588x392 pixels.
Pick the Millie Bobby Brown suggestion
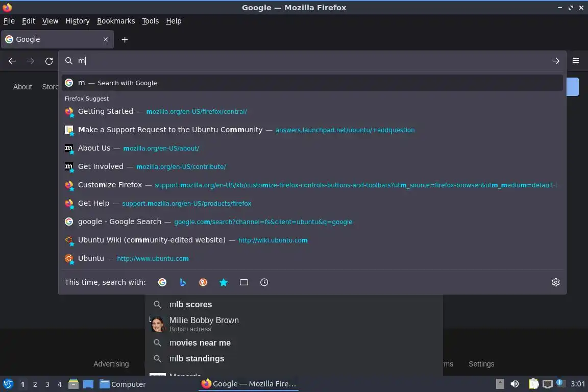(x=294, y=324)
